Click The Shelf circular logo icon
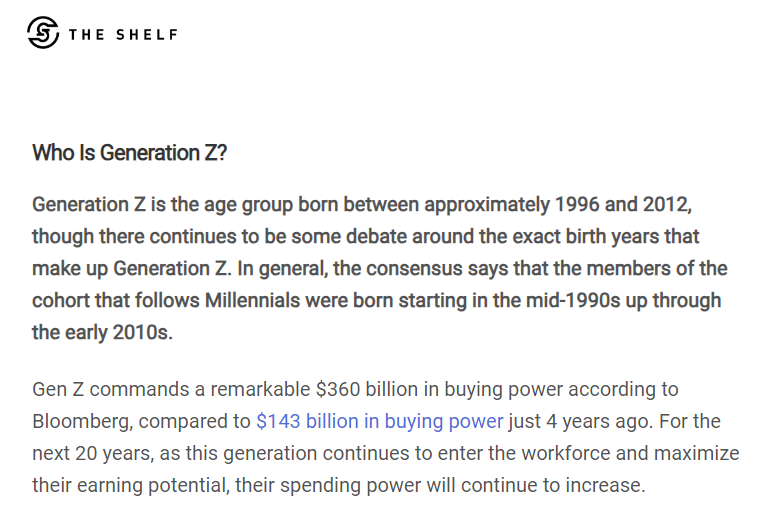This screenshot has height=505, width=763. coord(44,33)
